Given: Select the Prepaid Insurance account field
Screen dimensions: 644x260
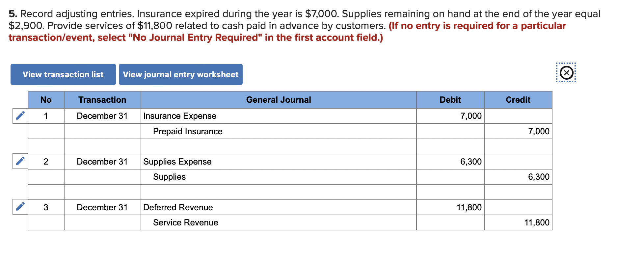Looking at the screenshot, I should coord(188,131).
